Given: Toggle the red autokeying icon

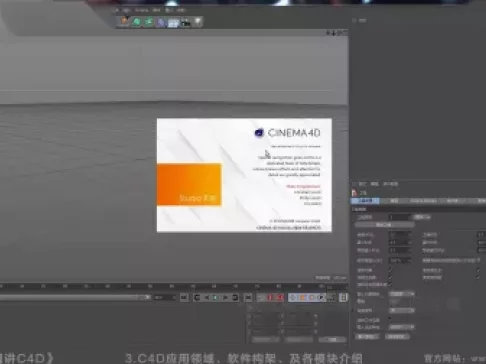Looking at the screenshot, I should click(279, 297).
